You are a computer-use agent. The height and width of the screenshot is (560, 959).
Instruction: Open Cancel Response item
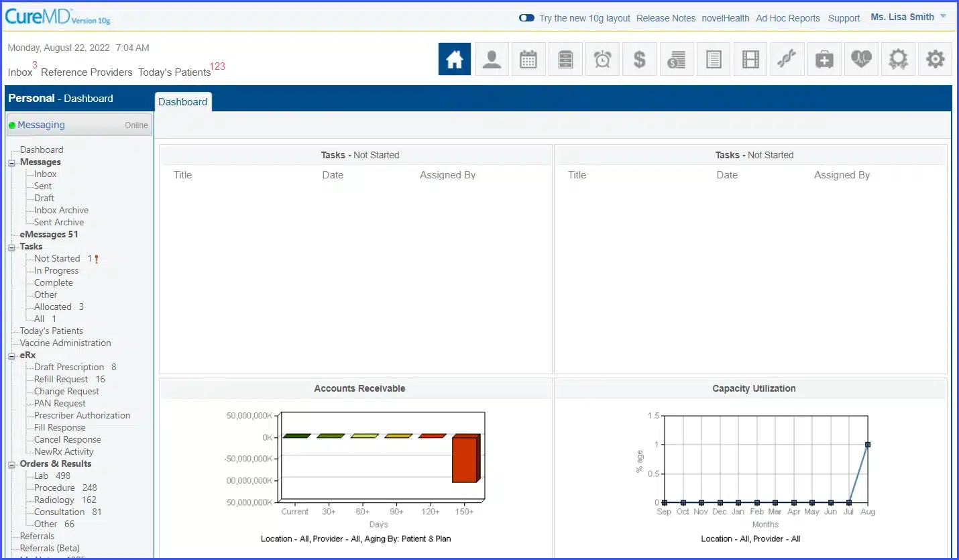(68, 440)
